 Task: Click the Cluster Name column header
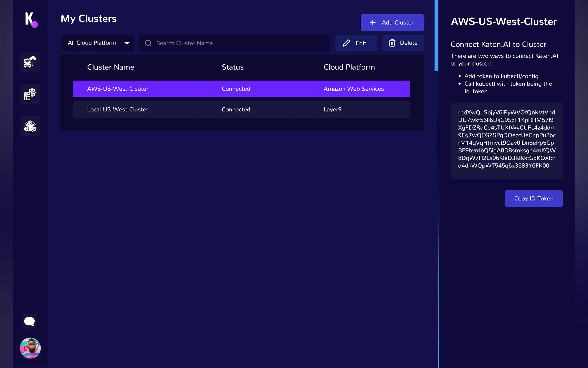point(111,67)
